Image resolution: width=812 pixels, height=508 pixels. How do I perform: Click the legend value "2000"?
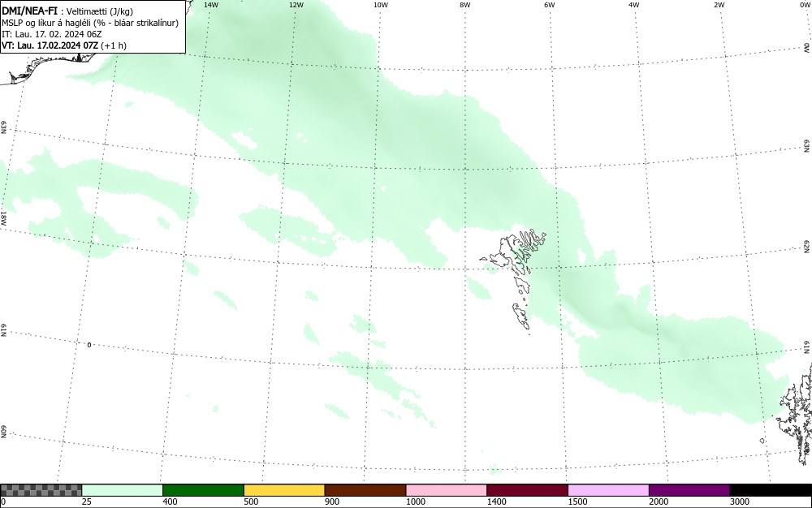[659, 502]
